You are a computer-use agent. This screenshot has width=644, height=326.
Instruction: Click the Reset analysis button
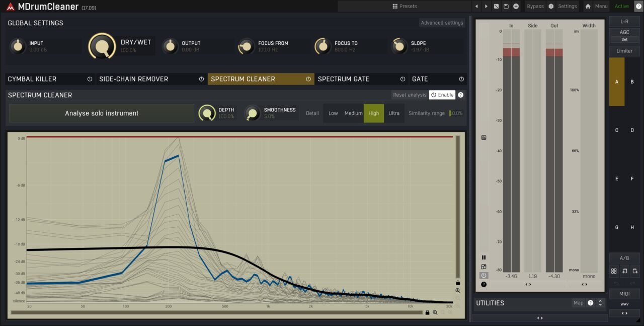pyautogui.click(x=410, y=95)
